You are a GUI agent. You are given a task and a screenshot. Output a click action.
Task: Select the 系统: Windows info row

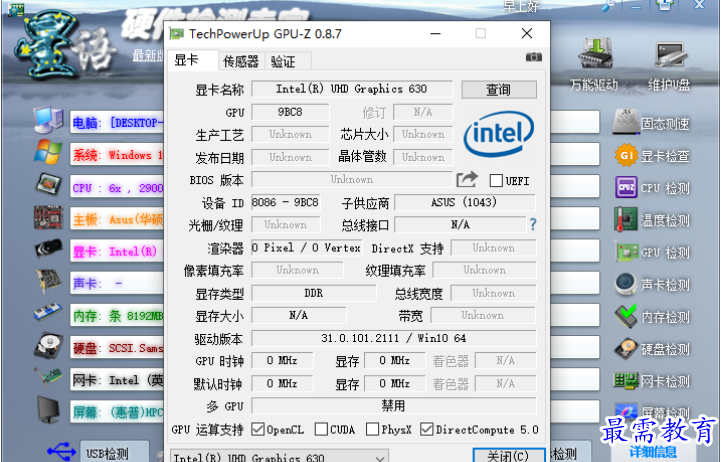click(117, 155)
